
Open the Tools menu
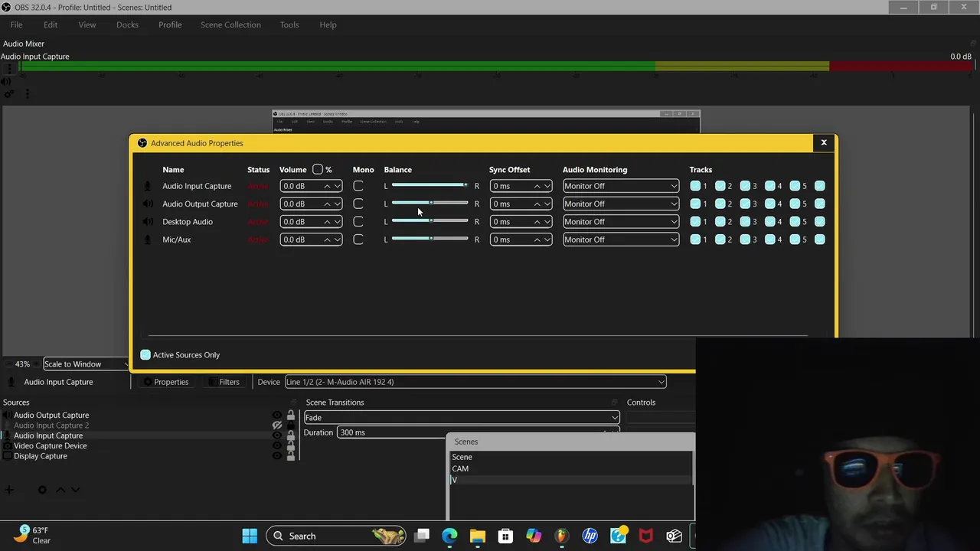[x=289, y=24]
